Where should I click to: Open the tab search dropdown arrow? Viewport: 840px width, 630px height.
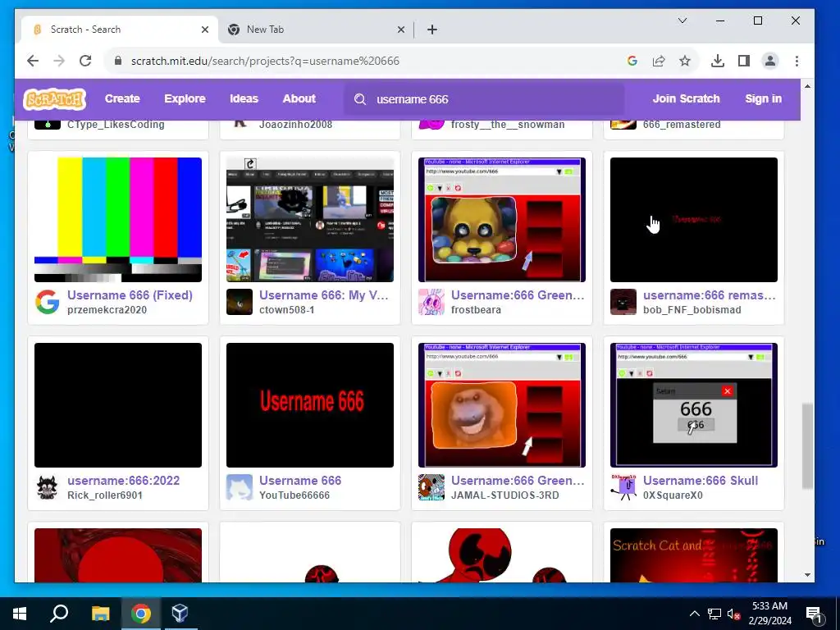point(682,21)
